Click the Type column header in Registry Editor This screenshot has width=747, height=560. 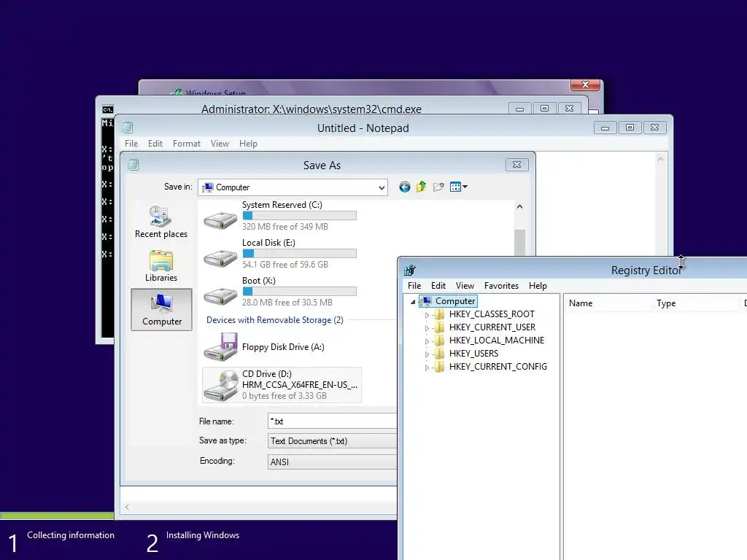694,303
